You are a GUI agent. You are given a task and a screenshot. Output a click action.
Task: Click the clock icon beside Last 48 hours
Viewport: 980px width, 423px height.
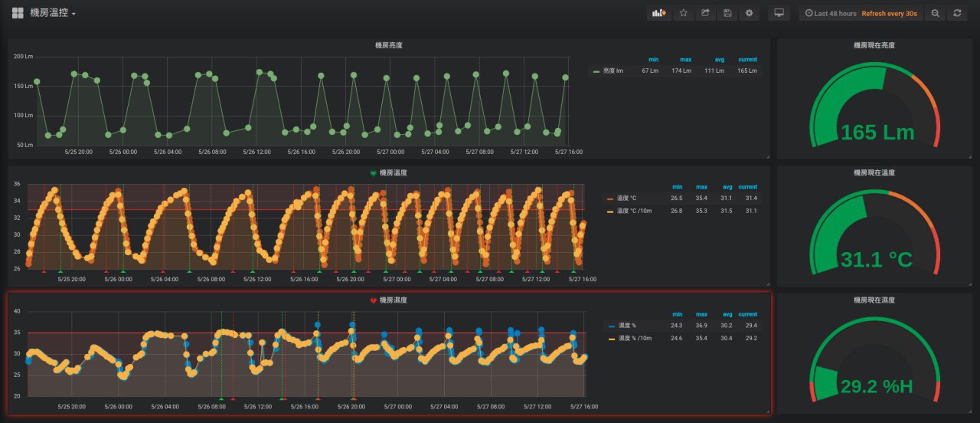808,14
